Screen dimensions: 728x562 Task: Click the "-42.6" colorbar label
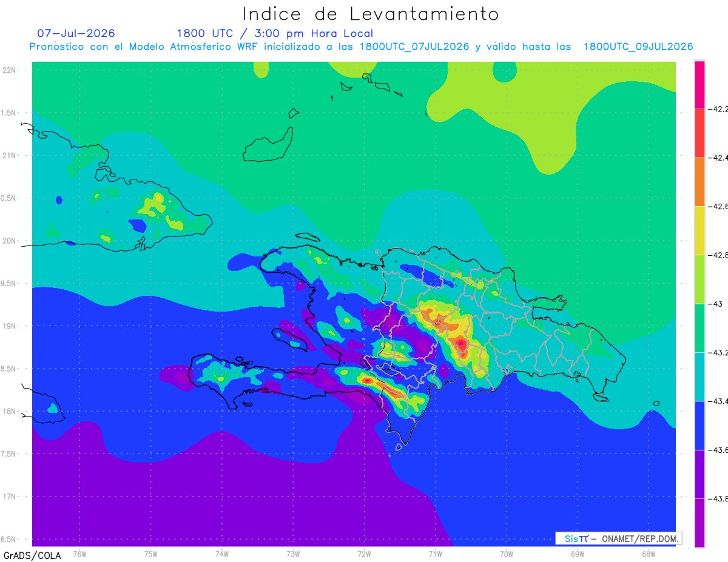(x=719, y=207)
